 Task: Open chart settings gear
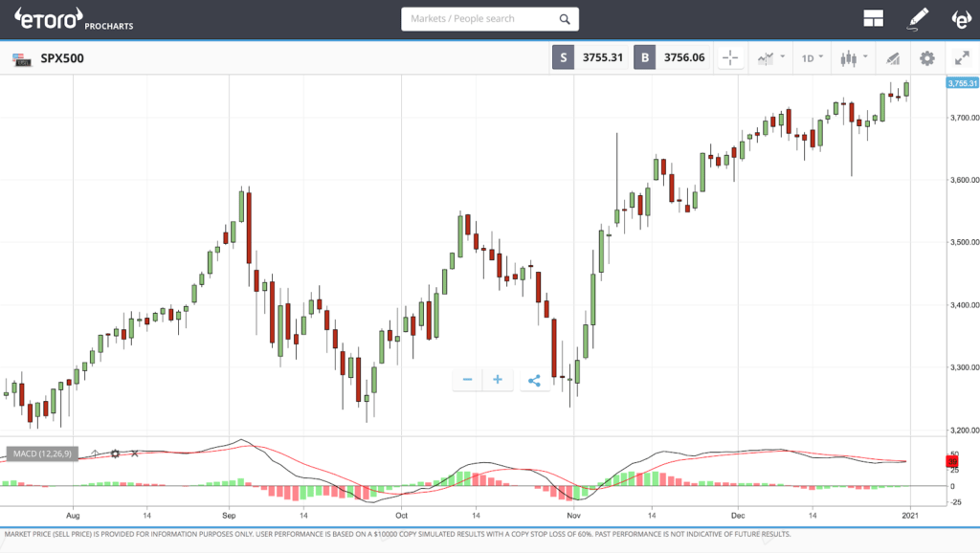point(926,58)
